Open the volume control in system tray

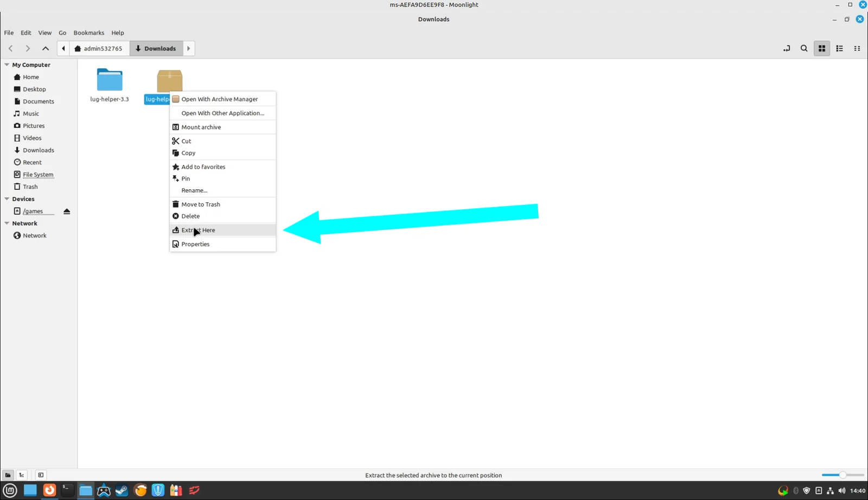(841, 491)
